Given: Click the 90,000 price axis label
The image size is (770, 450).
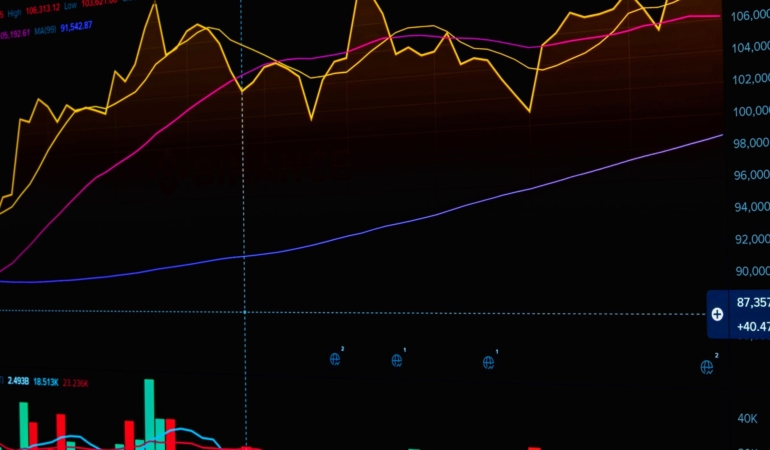Looking at the screenshot, I should [x=752, y=271].
